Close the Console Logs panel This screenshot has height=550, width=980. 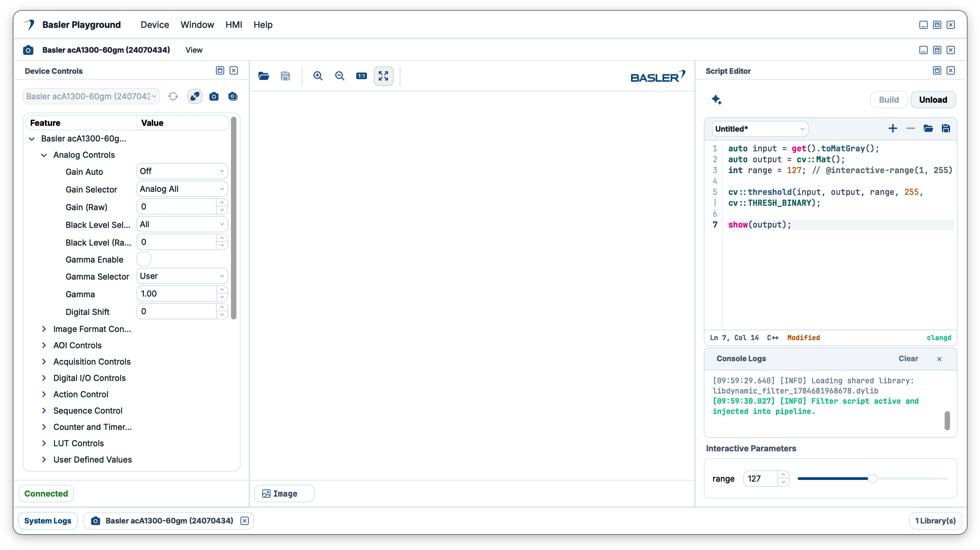click(x=939, y=359)
